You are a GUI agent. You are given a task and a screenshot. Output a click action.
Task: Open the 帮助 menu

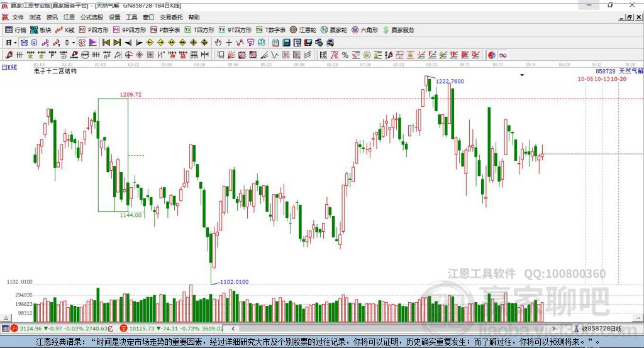[x=194, y=17]
